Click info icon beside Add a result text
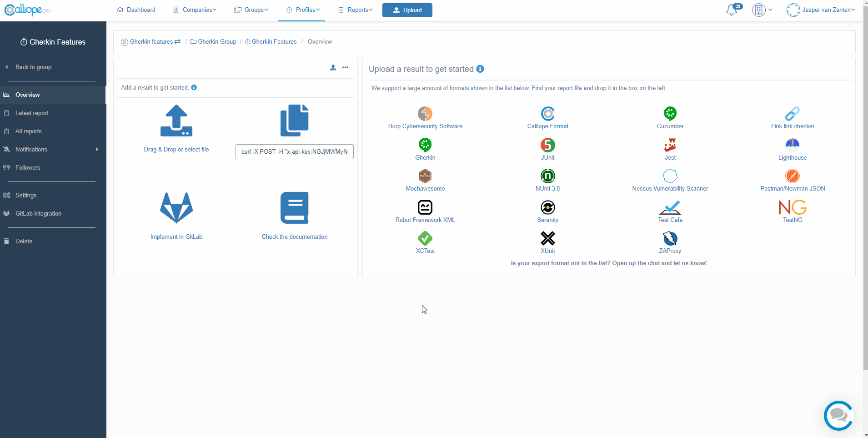The height and width of the screenshot is (438, 868). pyautogui.click(x=194, y=87)
